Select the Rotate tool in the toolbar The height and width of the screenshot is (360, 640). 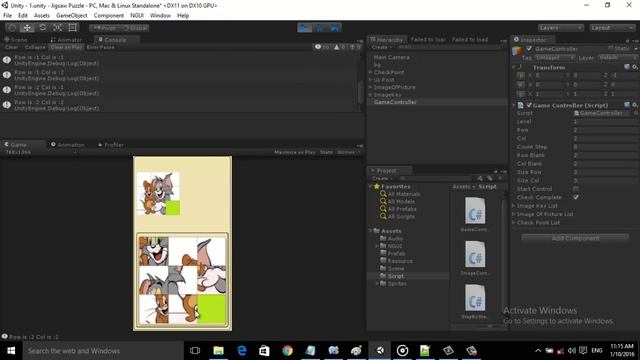[x=42, y=28]
